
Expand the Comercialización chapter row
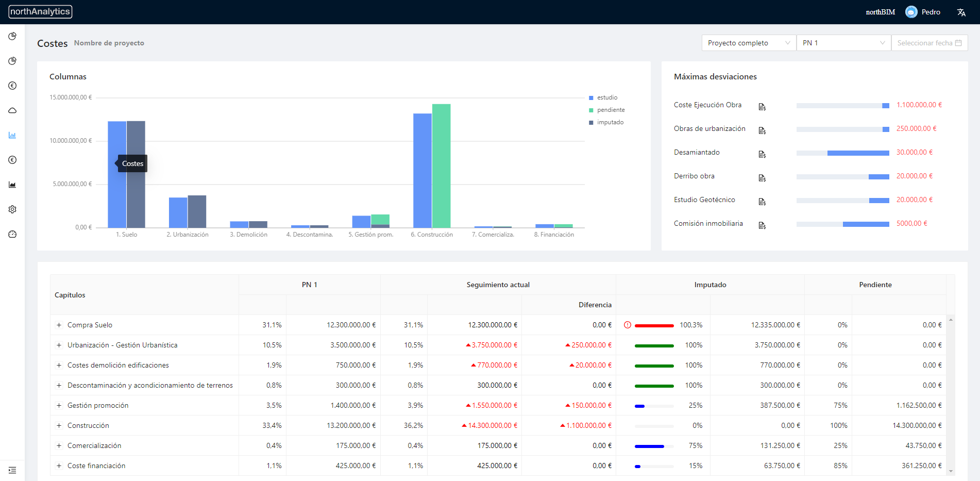[59, 445]
